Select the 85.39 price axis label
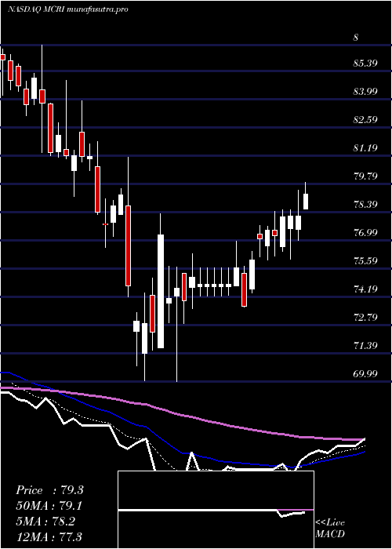The height and width of the screenshot is (549, 392). (x=365, y=64)
